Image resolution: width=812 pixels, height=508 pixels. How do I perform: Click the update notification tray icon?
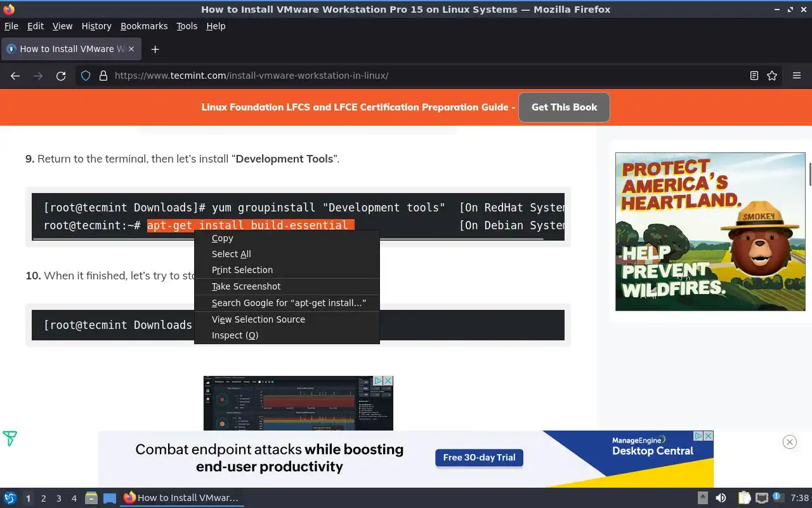(x=778, y=497)
